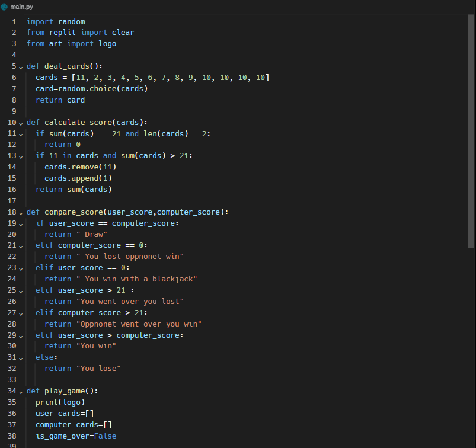Collapse the else block at line 31
Screen dimensions: 476x448
(x=21, y=357)
